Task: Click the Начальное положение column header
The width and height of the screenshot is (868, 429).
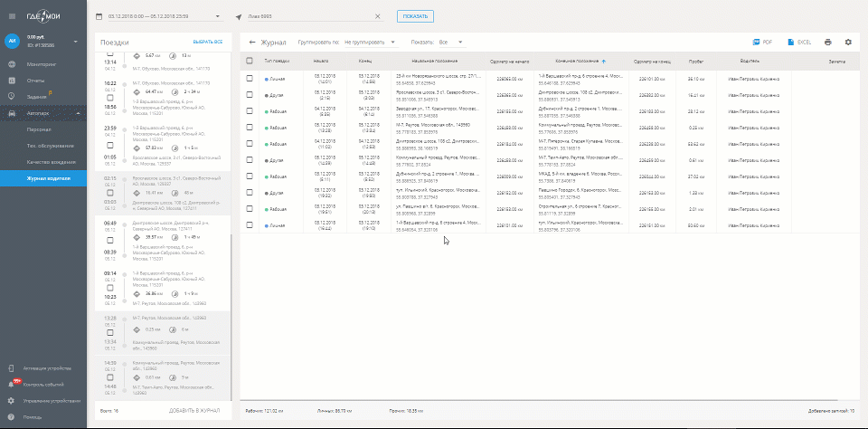Action: [x=434, y=61]
